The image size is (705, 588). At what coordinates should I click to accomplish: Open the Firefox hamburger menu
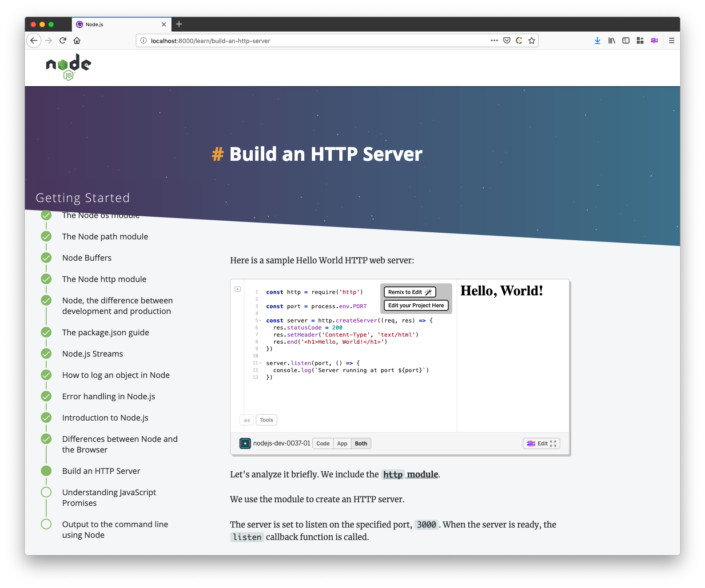pos(671,40)
